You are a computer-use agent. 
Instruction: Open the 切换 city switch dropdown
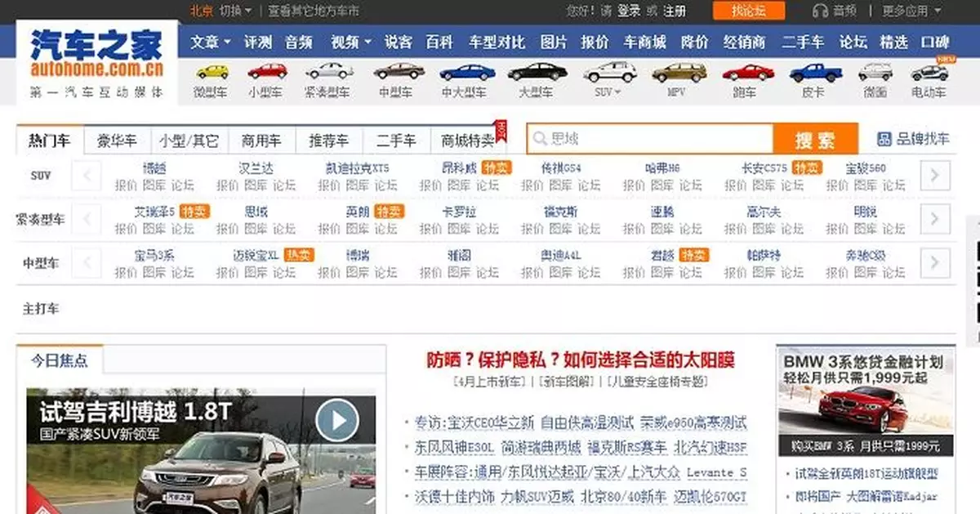click(x=236, y=11)
